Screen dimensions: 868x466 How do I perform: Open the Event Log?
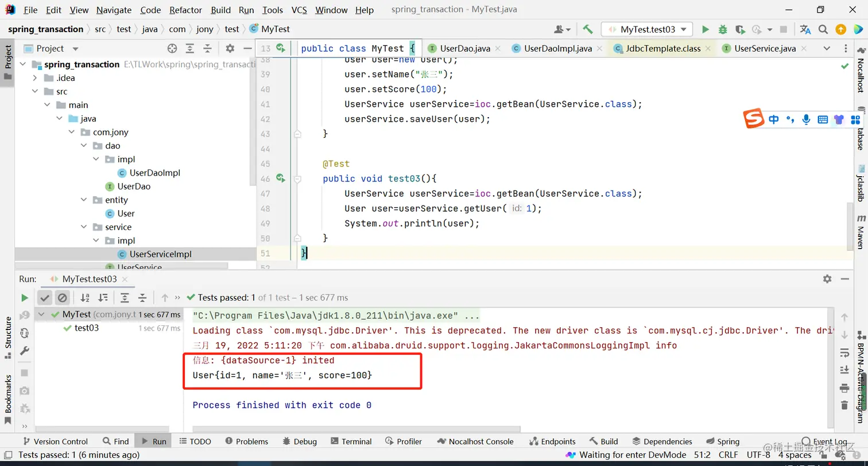(x=825, y=441)
